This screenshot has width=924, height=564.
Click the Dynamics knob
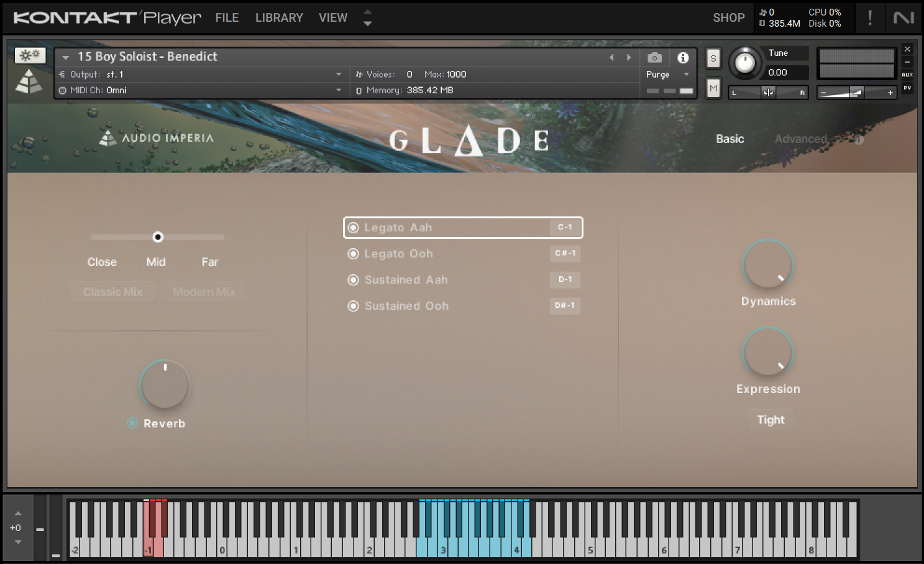[768, 264]
